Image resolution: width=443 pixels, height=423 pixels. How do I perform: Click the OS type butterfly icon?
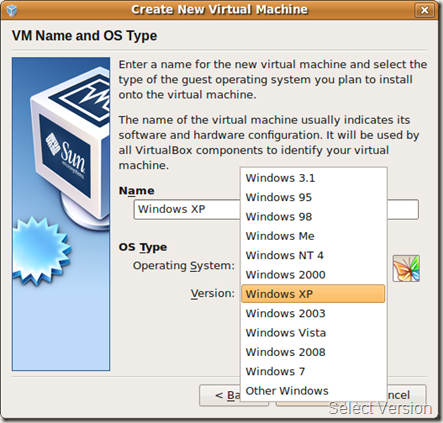click(x=406, y=269)
